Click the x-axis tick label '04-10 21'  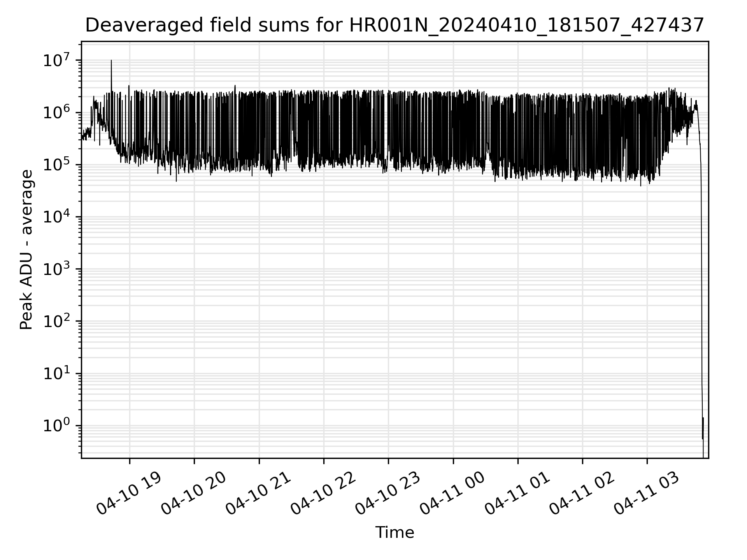(x=259, y=493)
